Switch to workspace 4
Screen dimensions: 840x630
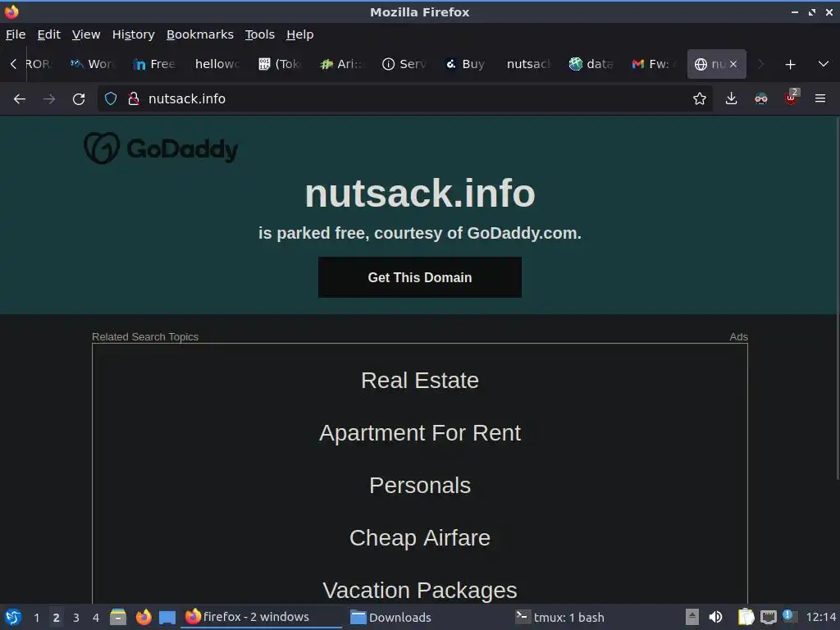[x=96, y=618]
